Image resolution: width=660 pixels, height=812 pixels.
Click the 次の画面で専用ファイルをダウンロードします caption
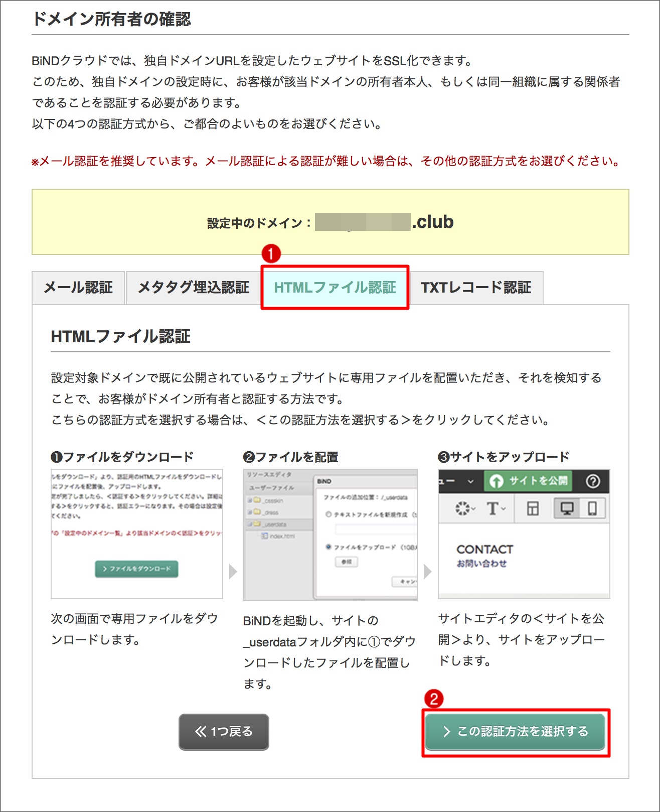click(134, 629)
